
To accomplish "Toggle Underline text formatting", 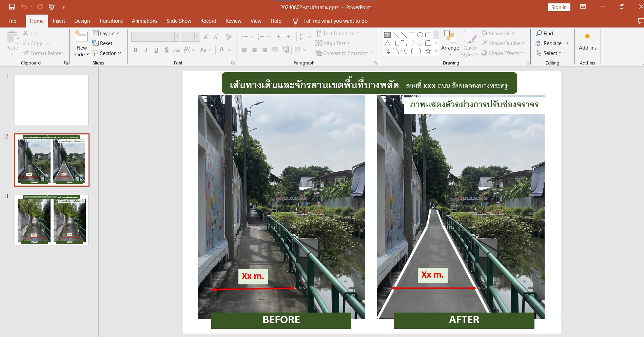I will 156,50.
